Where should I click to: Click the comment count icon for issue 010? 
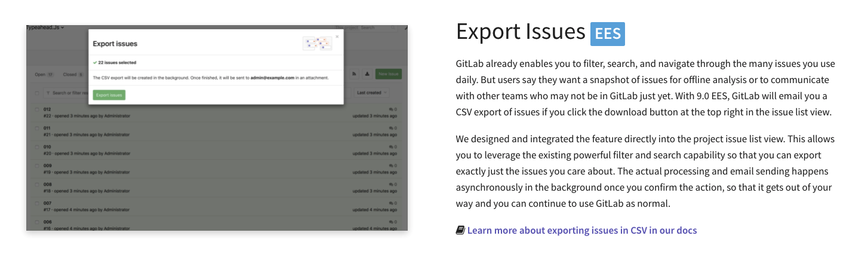[392, 147]
